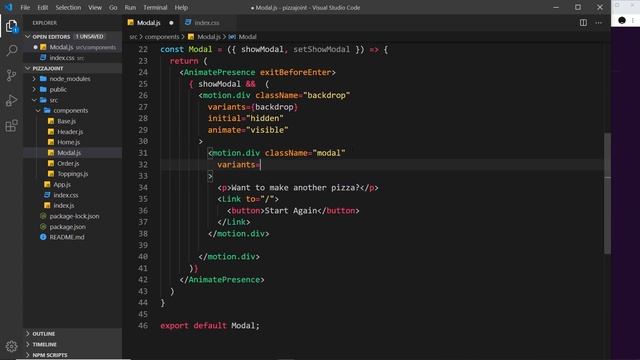Click the src breadcrumb segment
Screen dimensions: 640x360
[133, 37]
